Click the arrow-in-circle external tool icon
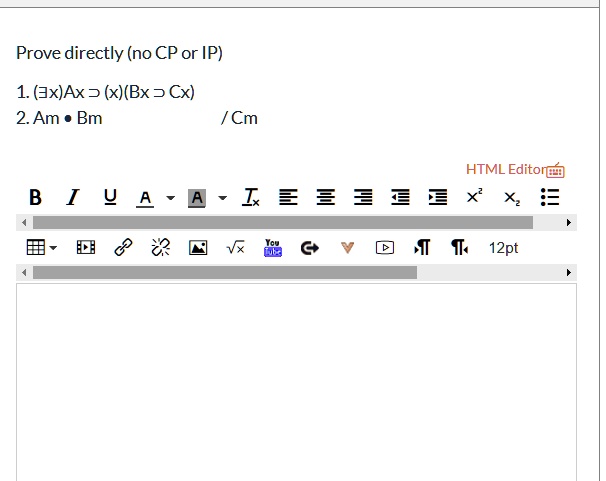 pyautogui.click(x=310, y=248)
